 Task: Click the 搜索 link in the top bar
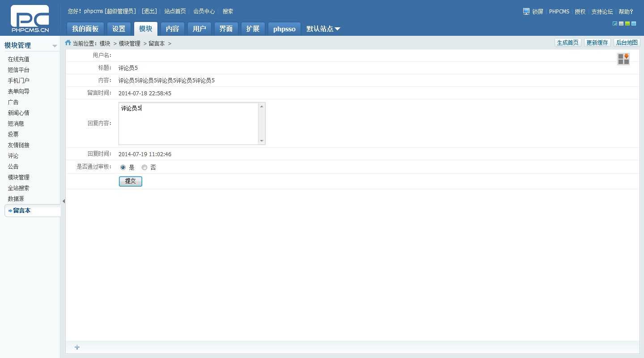click(x=228, y=11)
